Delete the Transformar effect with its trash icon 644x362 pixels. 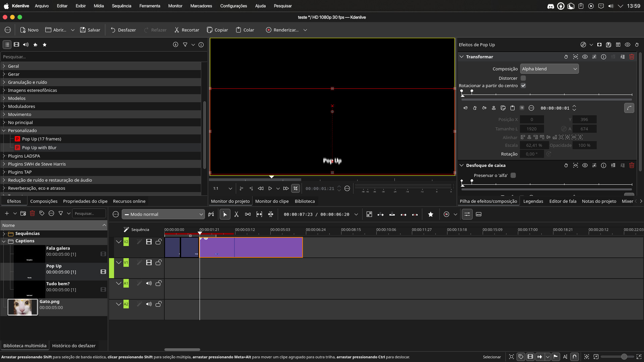[632, 57]
